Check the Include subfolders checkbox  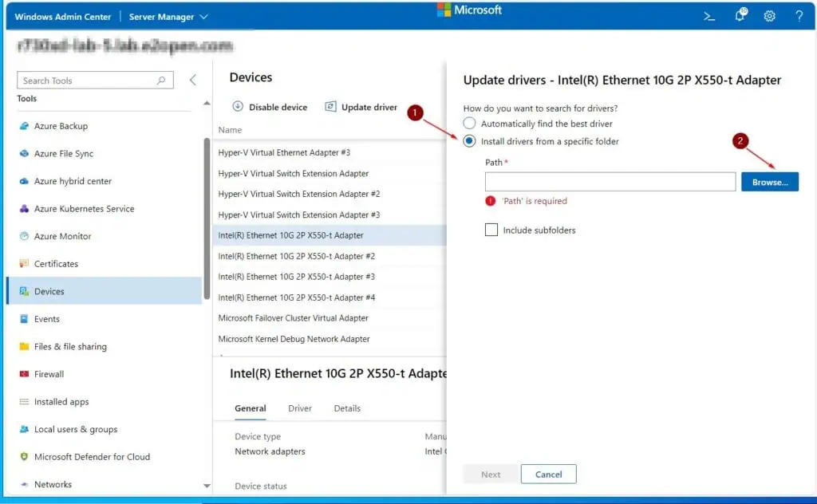point(491,230)
